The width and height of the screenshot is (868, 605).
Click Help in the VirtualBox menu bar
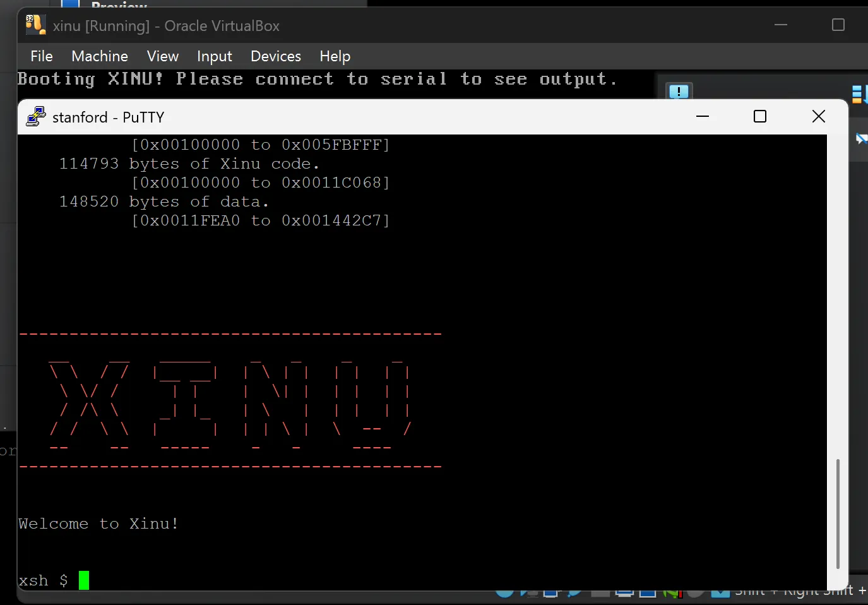(x=335, y=56)
